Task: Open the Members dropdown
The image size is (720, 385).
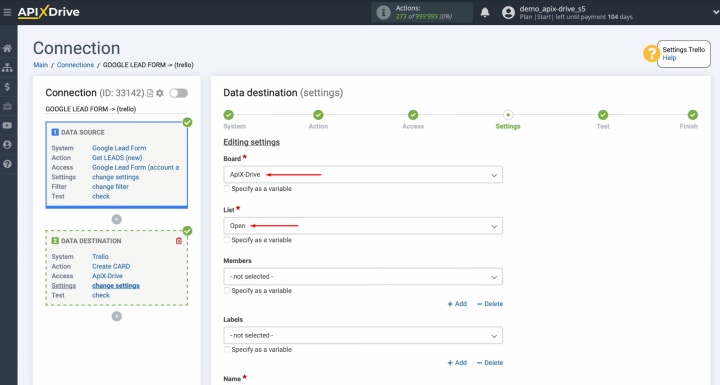Action: 363,277
